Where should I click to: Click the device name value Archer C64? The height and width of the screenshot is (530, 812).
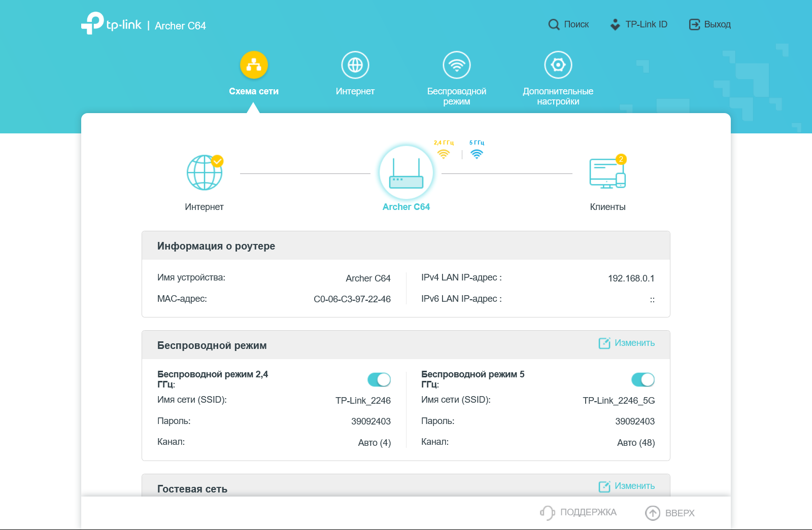(x=368, y=278)
